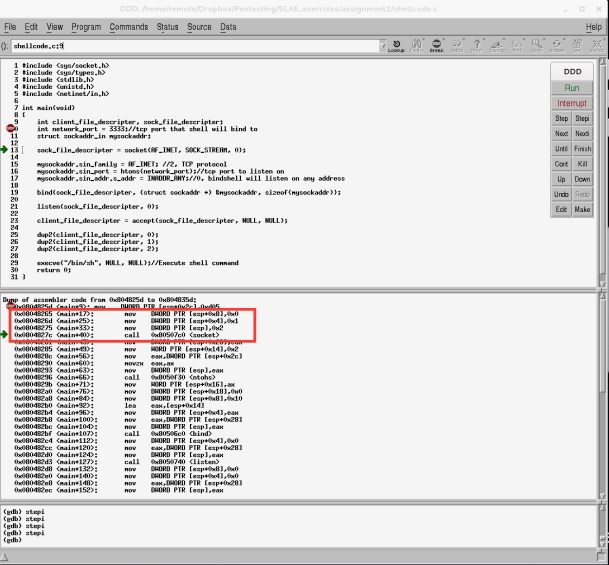609x565 pixels.
Task: Open the Program menu
Action: pos(86,26)
